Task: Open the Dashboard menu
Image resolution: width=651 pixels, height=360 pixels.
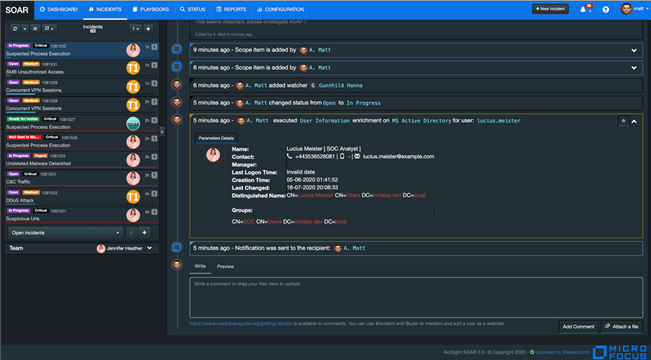Action: coord(59,9)
